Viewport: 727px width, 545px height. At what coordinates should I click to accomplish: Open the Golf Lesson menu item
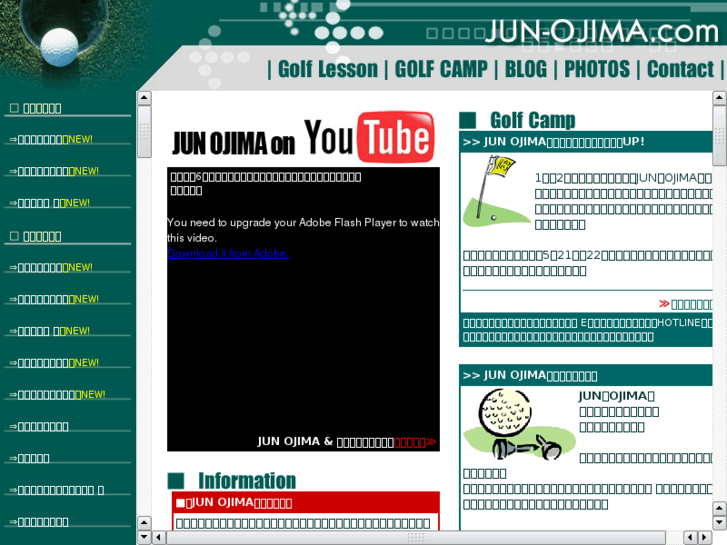328,70
